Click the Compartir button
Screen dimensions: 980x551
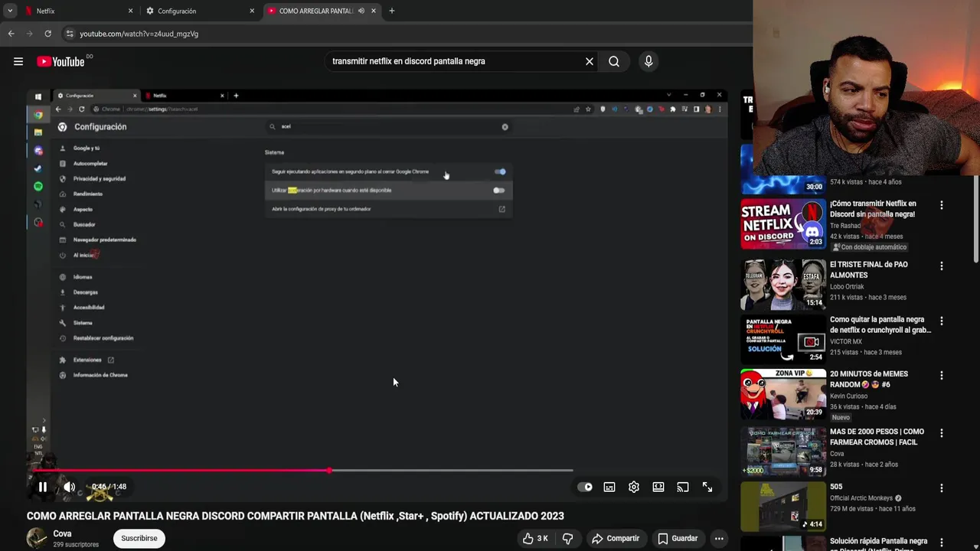tap(616, 538)
